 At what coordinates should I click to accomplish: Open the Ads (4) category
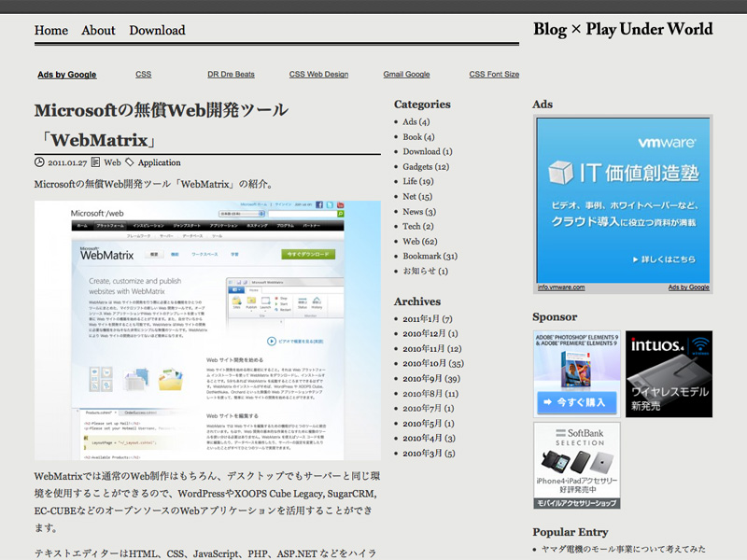(416, 122)
